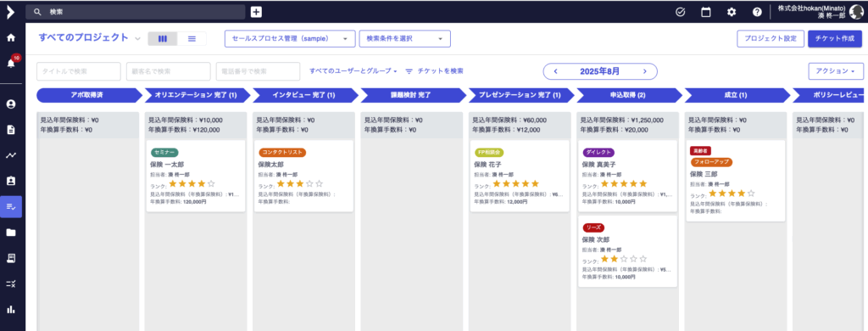Screen dimensions: 868x331
Task: Focus the top 検索 search bar
Action: point(136,12)
